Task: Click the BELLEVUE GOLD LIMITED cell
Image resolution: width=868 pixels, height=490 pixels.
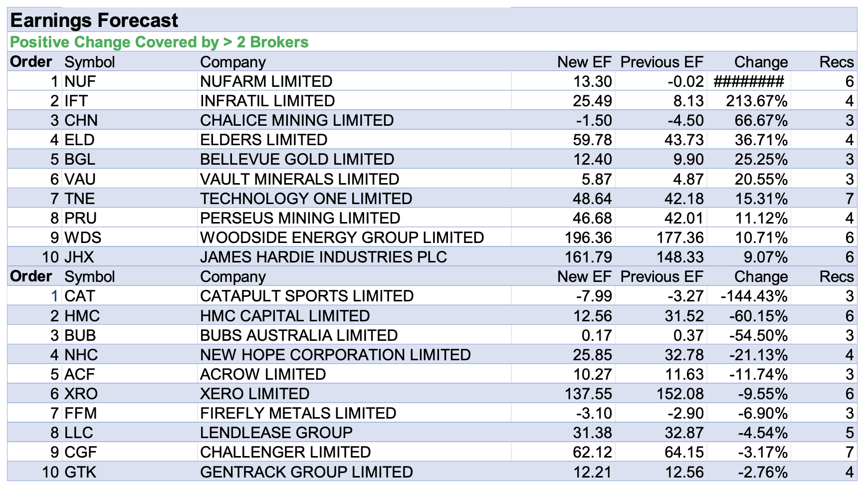Action: 297,159
